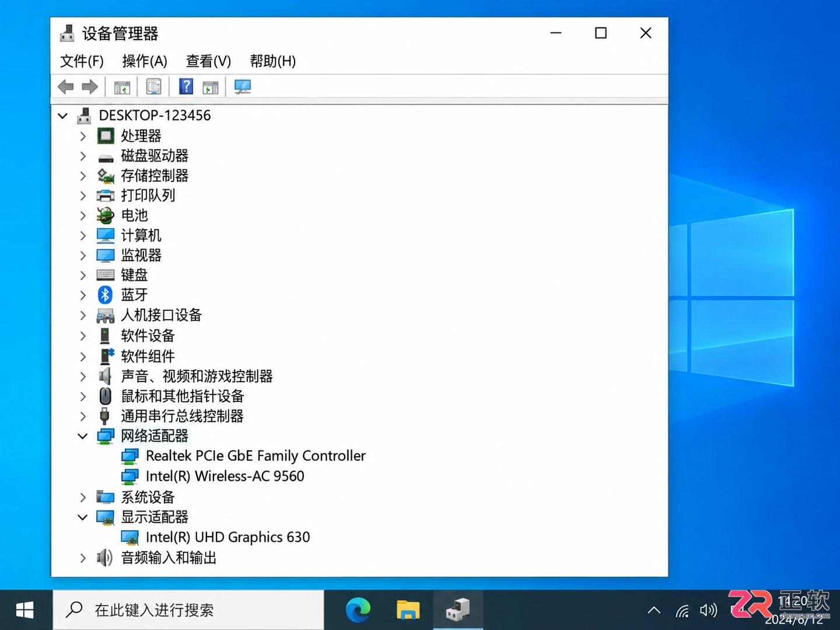Select the speaker icon beside 声音、视频和游戏控制器

(105, 376)
